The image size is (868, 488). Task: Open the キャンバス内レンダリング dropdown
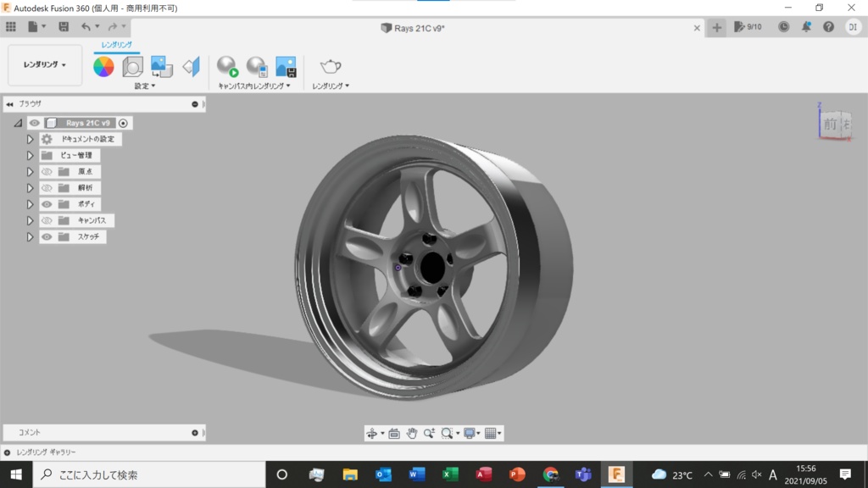[x=254, y=86]
